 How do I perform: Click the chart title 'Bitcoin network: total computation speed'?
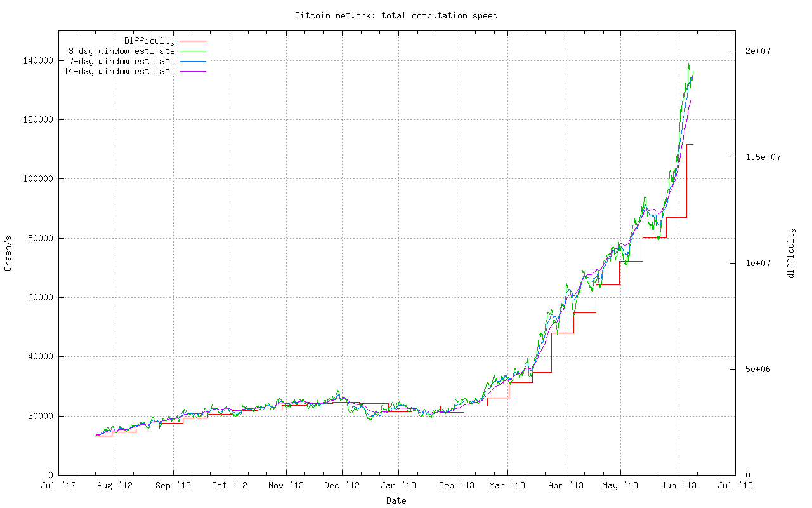(396, 15)
